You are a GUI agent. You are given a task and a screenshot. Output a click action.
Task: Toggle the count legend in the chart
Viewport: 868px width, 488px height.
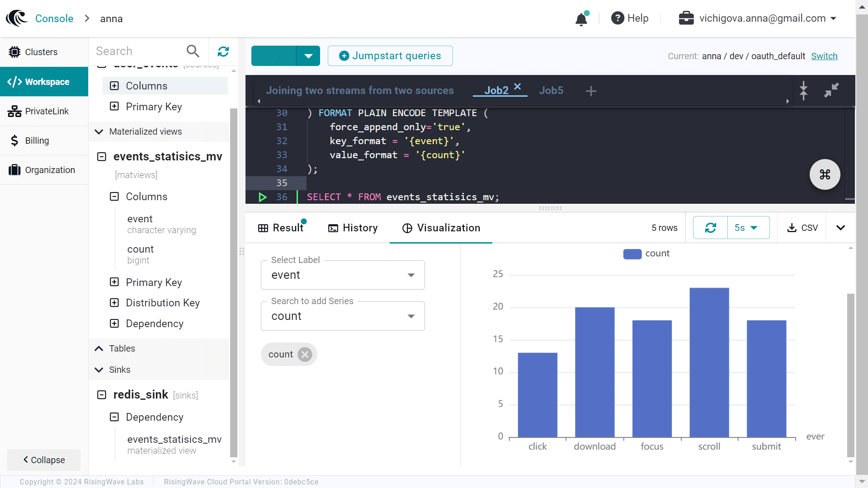(x=646, y=253)
